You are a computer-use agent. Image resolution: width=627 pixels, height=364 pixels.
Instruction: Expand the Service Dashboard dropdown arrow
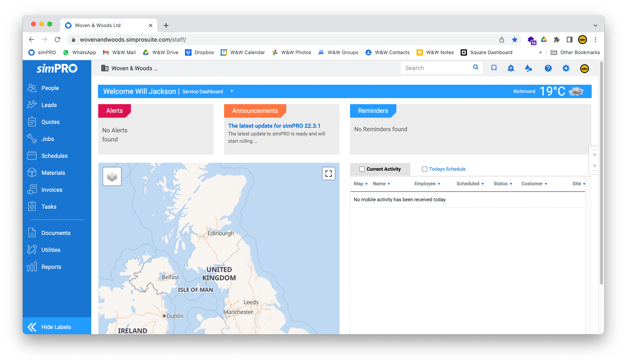pyautogui.click(x=232, y=91)
